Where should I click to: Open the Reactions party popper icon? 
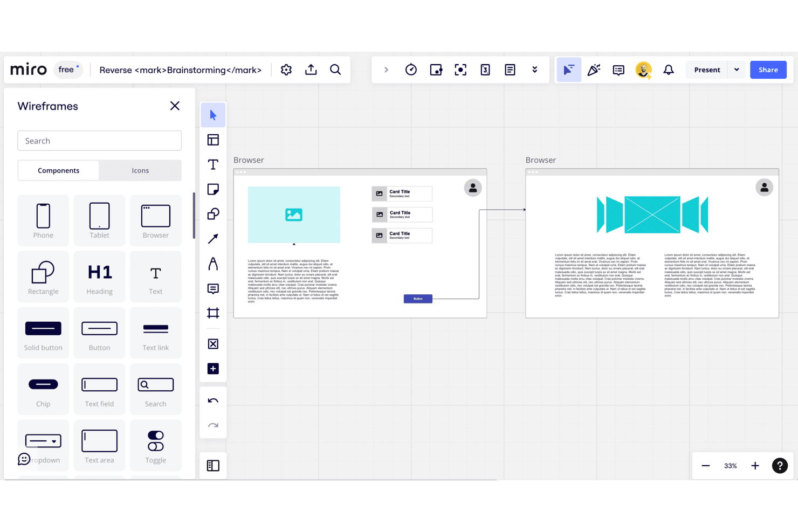tap(594, 70)
